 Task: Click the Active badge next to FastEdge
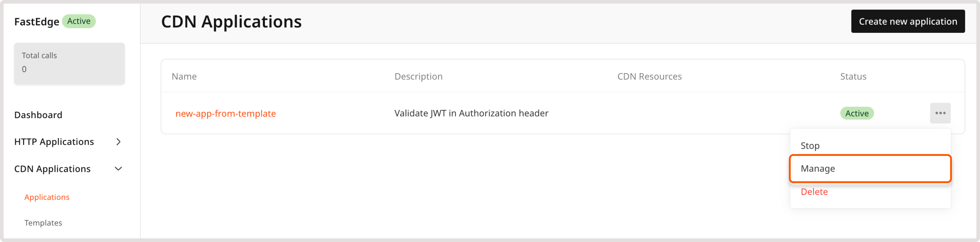click(x=79, y=21)
